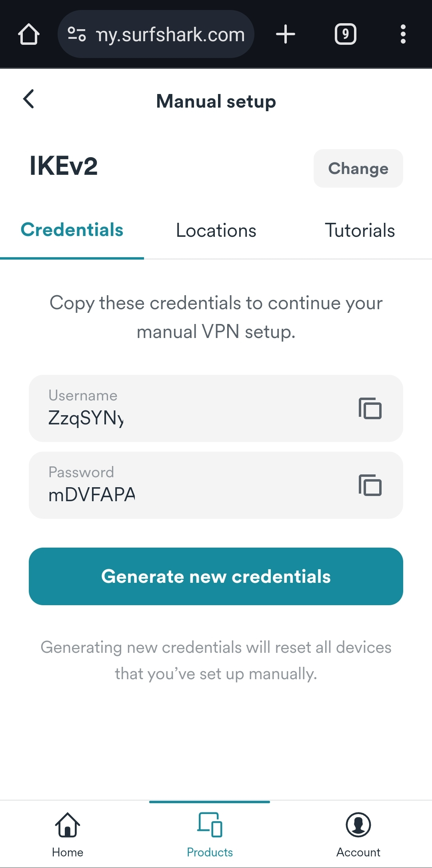Open the browser three-dot menu
The height and width of the screenshot is (868, 432).
click(x=403, y=34)
